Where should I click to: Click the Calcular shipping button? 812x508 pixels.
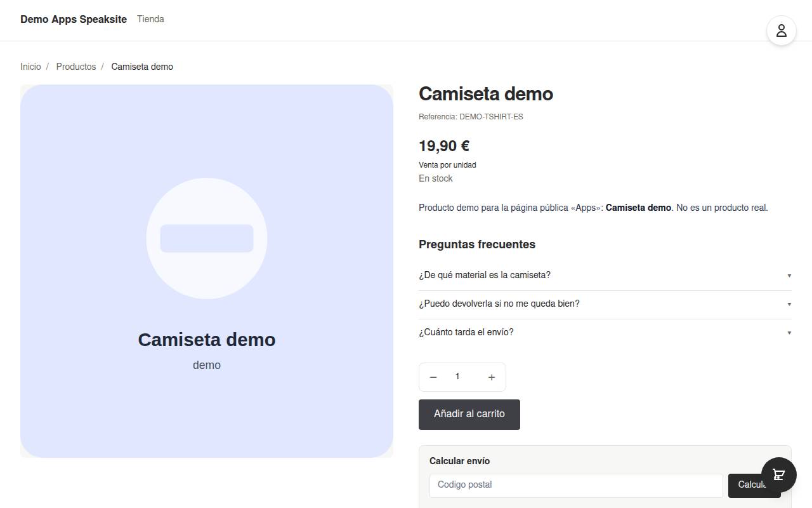pyautogui.click(x=754, y=485)
